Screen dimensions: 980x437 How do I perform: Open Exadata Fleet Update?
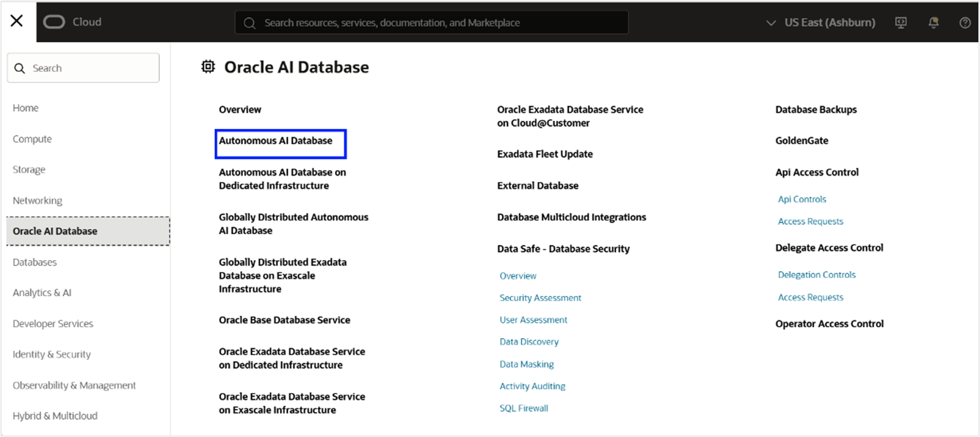(x=544, y=154)
